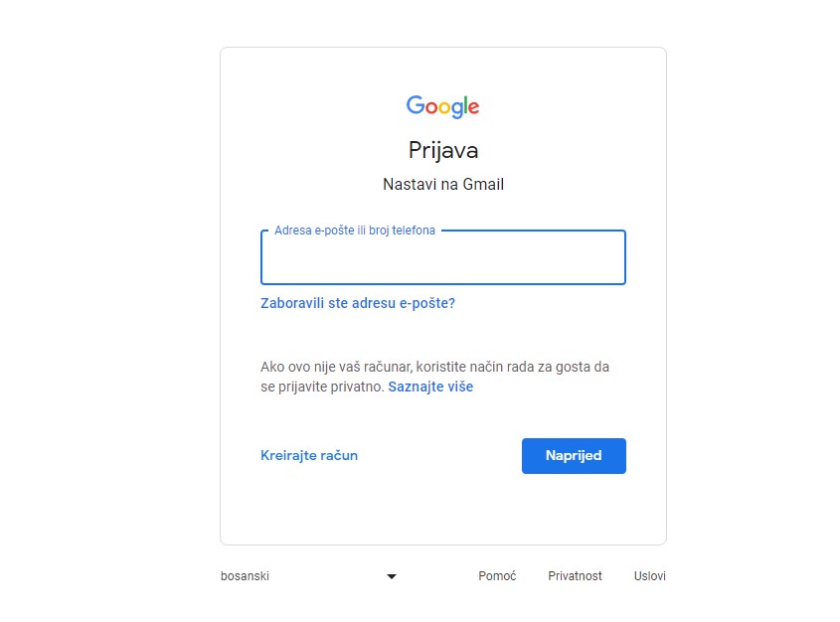Click the Uslovi terms link
Viewport: 840px width, 622px height.
tap(649, 575)
